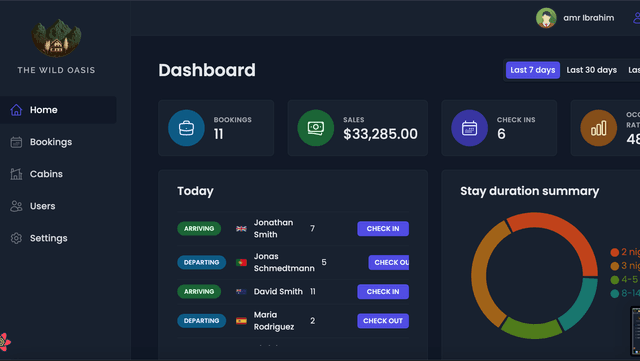This screenshot has height=361, width=640.
Task: Click the green segment of the donut chart
Action: (532, 330)
